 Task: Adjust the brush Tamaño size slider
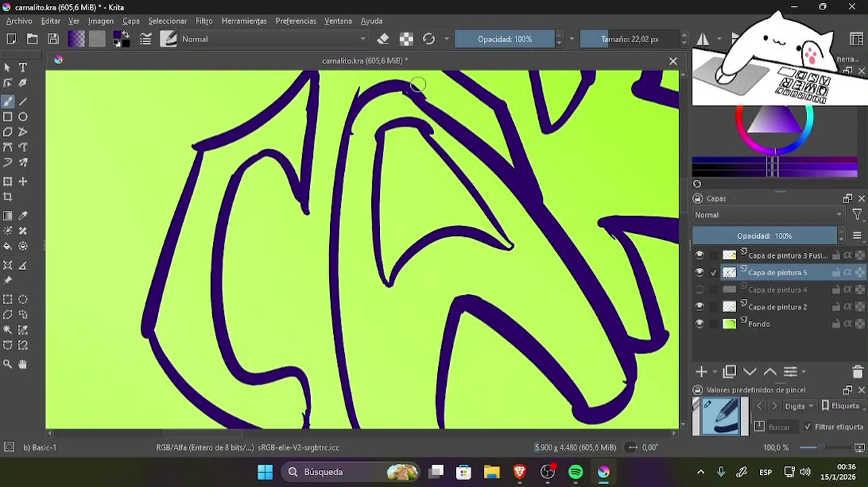(629, 39)
